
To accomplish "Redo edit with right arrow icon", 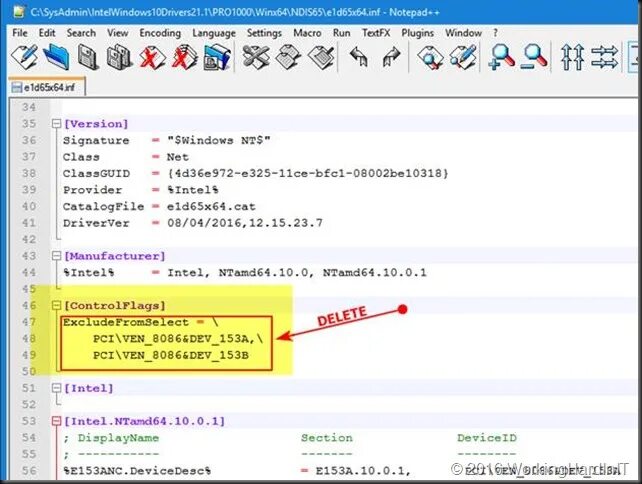I will pyautogui.click(x=391, y=57).
